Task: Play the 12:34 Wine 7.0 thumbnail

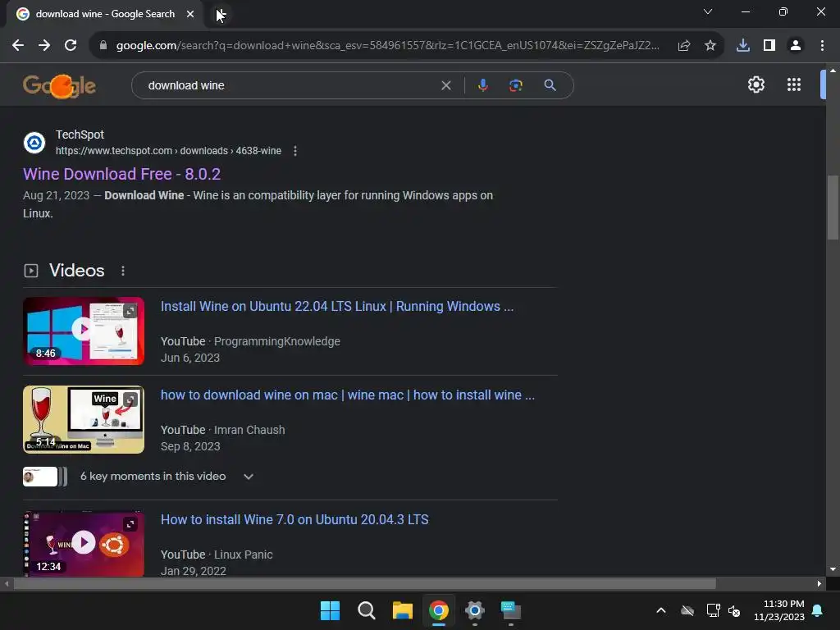Action: tap(84, 543)
